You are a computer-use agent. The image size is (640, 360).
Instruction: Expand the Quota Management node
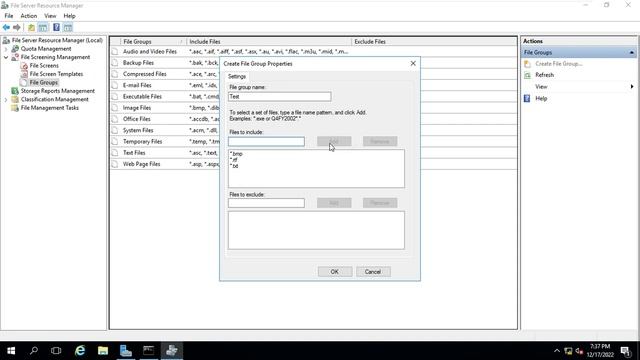click(6, 49)
